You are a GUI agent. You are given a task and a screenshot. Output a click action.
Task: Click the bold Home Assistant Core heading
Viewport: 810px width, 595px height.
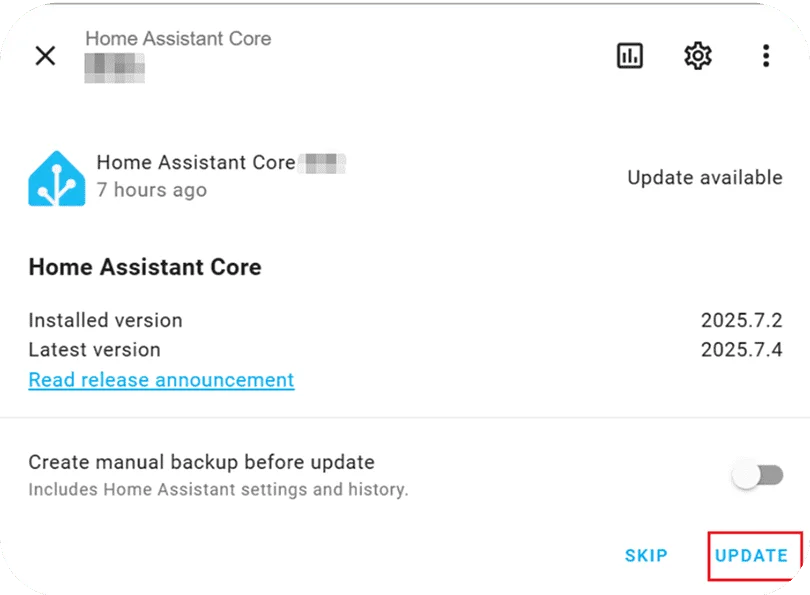145,267
